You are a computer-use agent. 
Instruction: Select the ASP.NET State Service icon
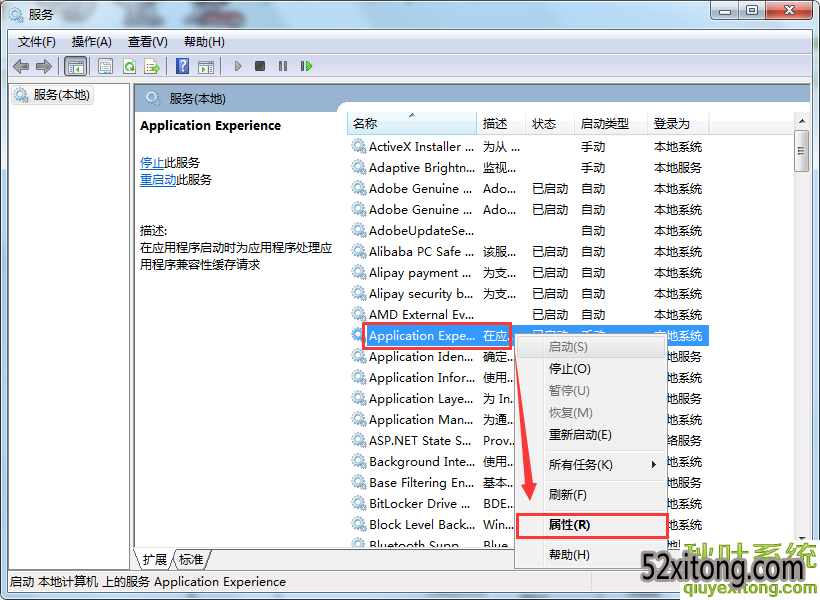[359, 440]
